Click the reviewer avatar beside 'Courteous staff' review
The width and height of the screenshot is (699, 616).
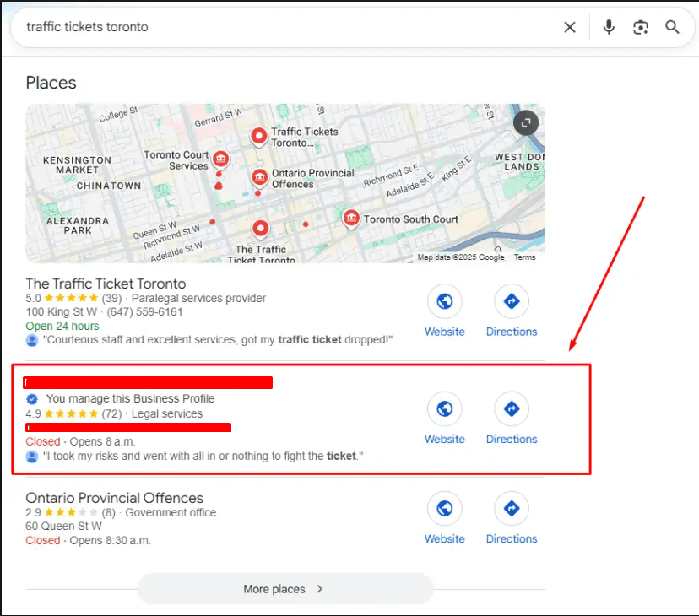(x=31, y=340)
